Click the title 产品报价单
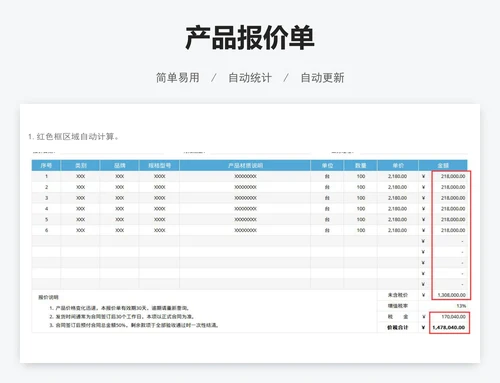 pyautogui.click(x=250, y=38)
